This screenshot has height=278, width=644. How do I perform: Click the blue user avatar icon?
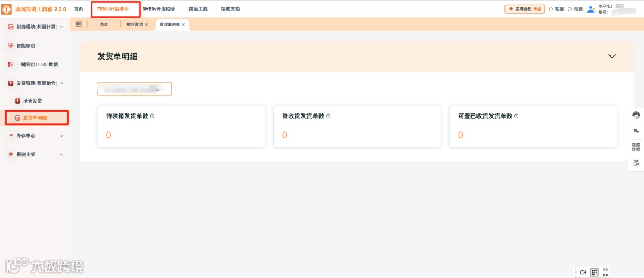pos(591,9)
